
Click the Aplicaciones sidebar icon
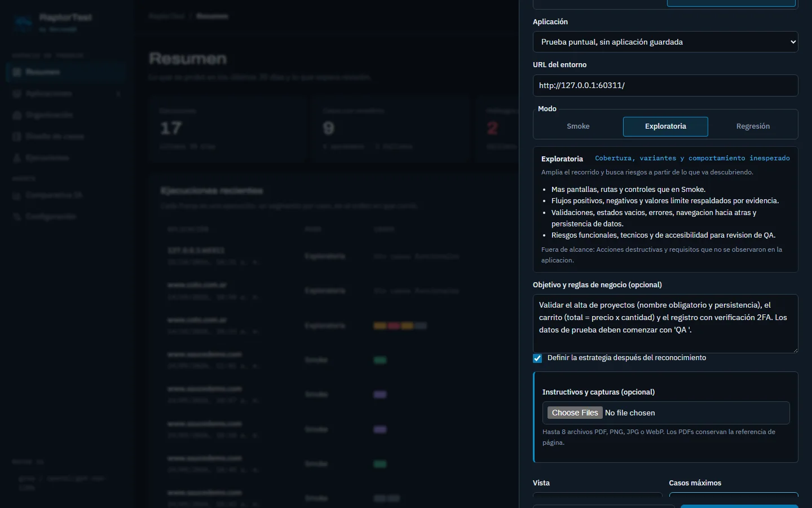[x=17, y=94]
